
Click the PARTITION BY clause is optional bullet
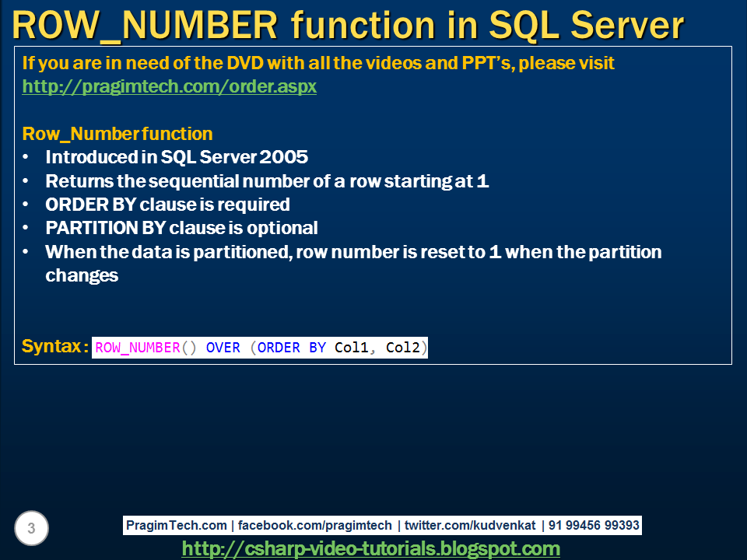point(182,228)
